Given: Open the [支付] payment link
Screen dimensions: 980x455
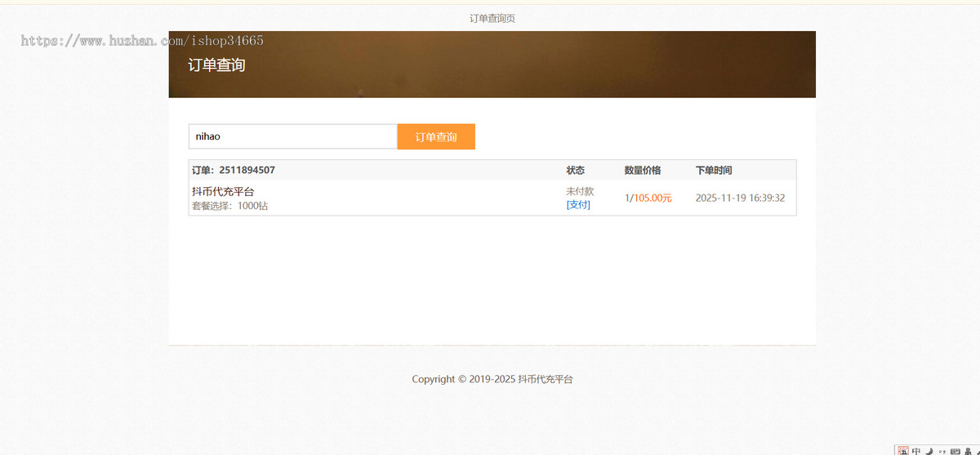Looking at the screenshot, I should [578, 204].
